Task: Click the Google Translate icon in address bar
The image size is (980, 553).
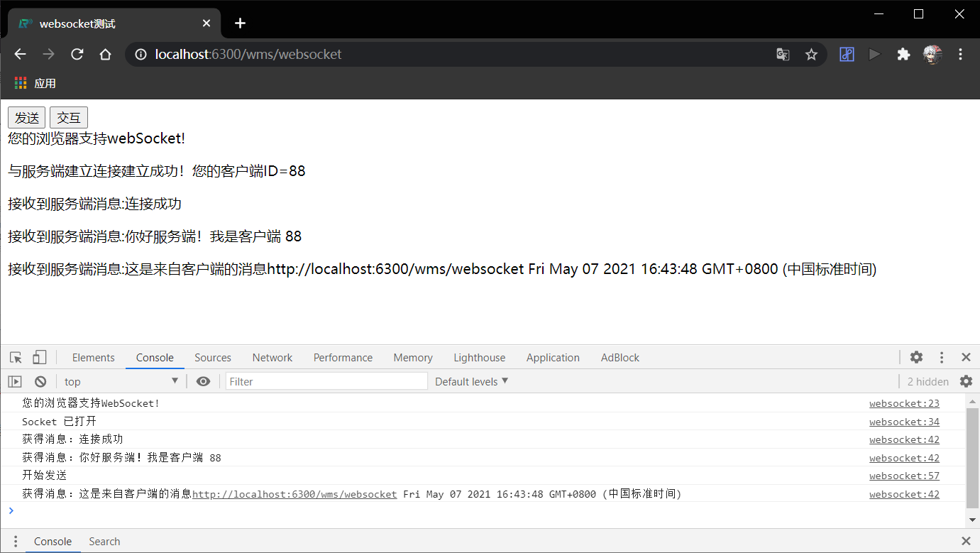Action: 783,54
